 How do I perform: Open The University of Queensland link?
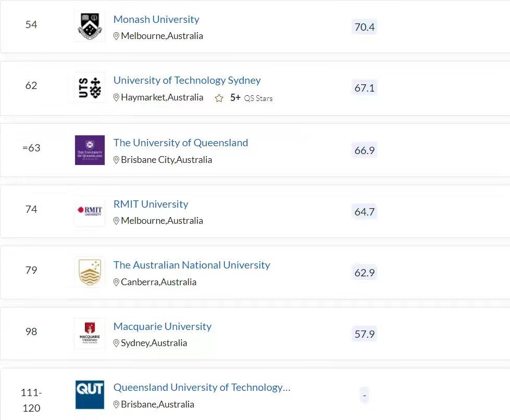pyautogui.click(x=181, y=143)
